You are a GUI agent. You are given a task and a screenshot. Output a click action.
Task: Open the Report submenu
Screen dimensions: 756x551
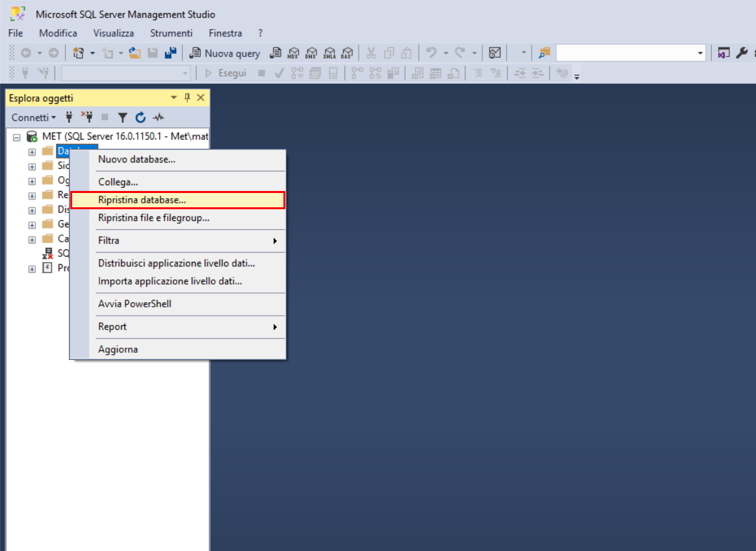point(178,326)
